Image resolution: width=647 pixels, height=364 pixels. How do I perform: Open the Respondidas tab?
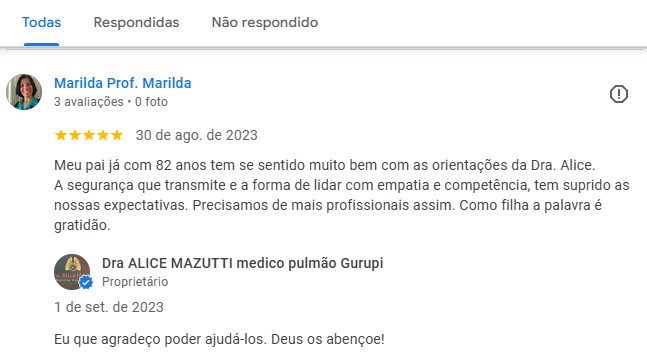(x=136, y=22)
